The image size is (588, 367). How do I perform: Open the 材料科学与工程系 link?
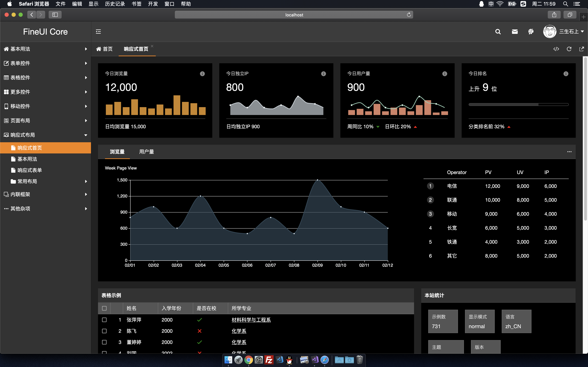[251, 320]
